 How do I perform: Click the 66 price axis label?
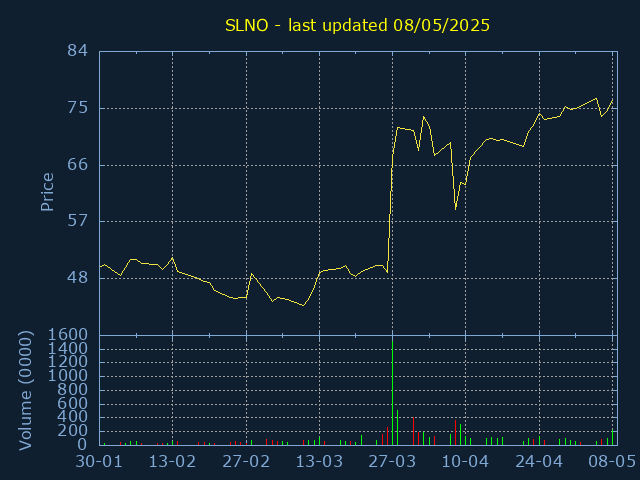tap(78, 165)
